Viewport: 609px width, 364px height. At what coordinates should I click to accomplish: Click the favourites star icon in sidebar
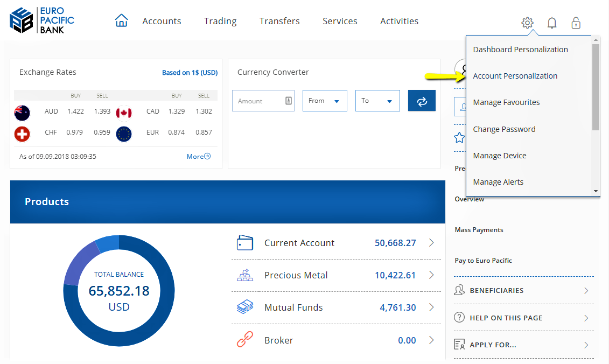(x=459, y=137)
